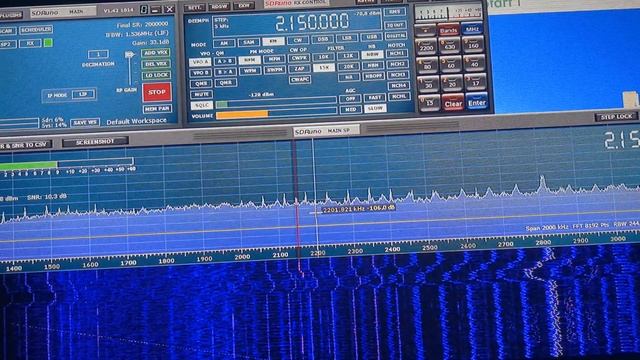Viewport: 640px width, 360px height.
Task: Switch to VFO B
Action: coord(200,73)
